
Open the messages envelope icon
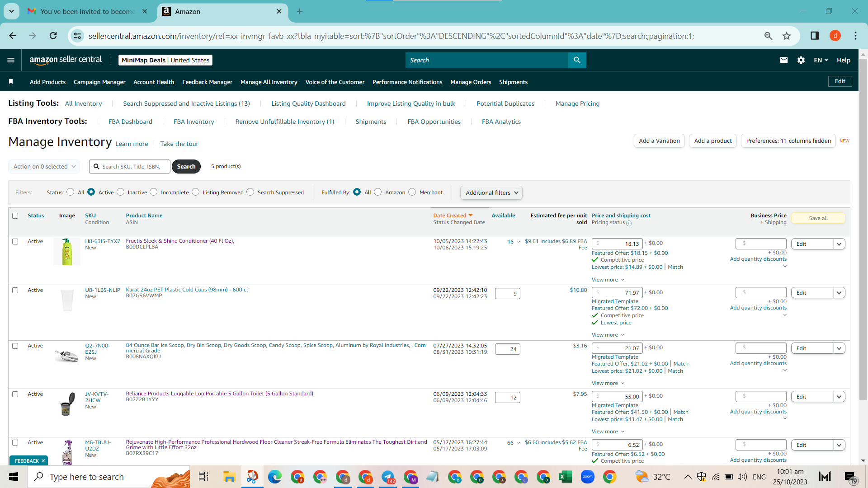(x=784, y=60)
